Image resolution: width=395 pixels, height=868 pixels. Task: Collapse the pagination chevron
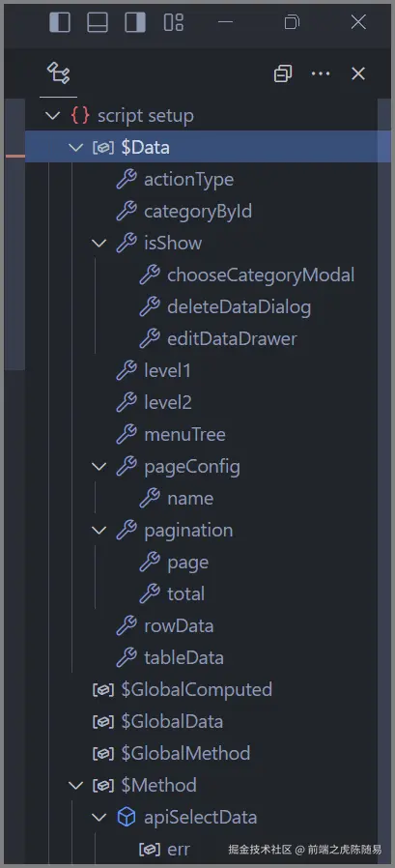click(x=99, y=530)
